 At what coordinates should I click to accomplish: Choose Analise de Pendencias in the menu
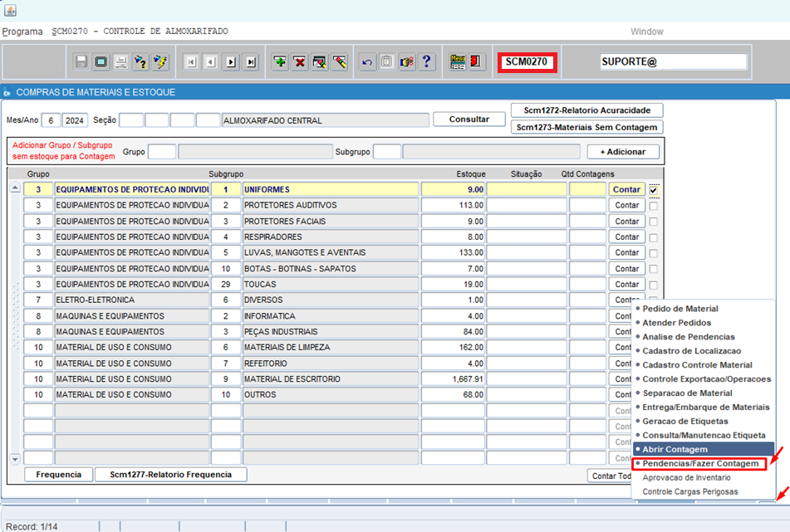tap(688, 337)
